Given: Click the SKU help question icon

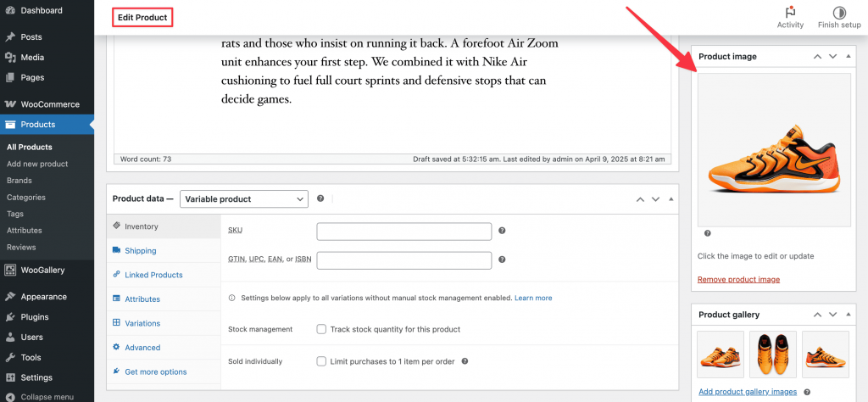Looking at the screenshot, I should (502, 231).
